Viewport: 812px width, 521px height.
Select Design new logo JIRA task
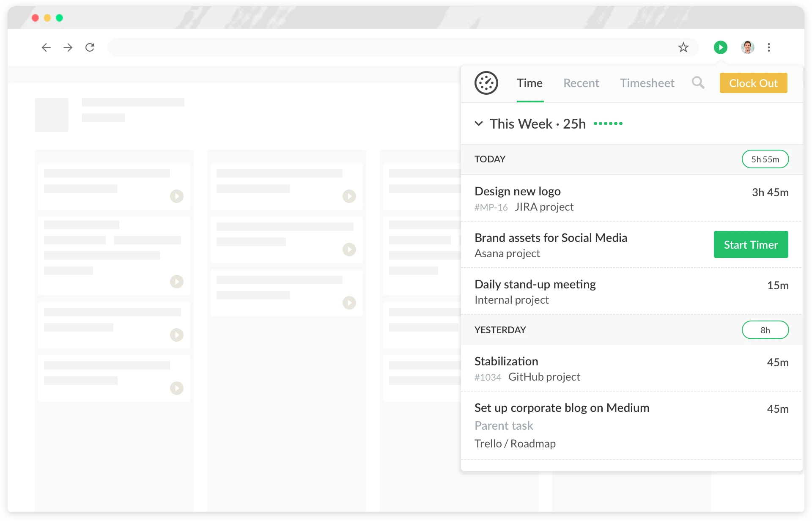(518, 191)
